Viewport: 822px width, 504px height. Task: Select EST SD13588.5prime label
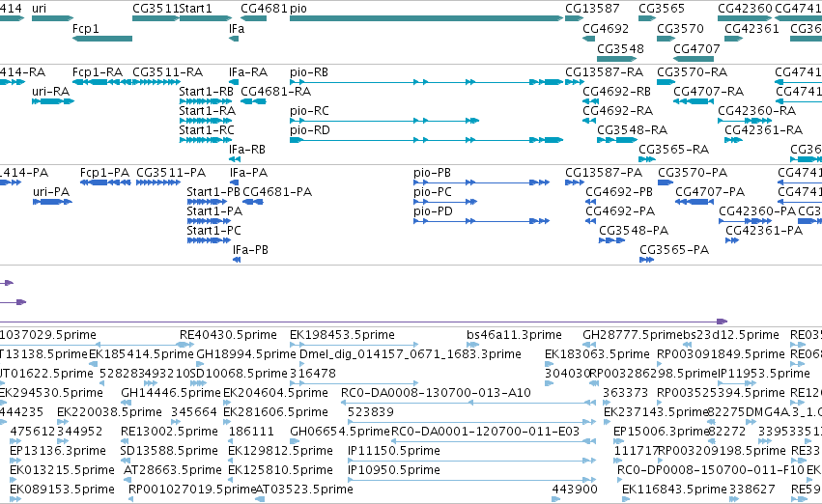coord(169,451)
